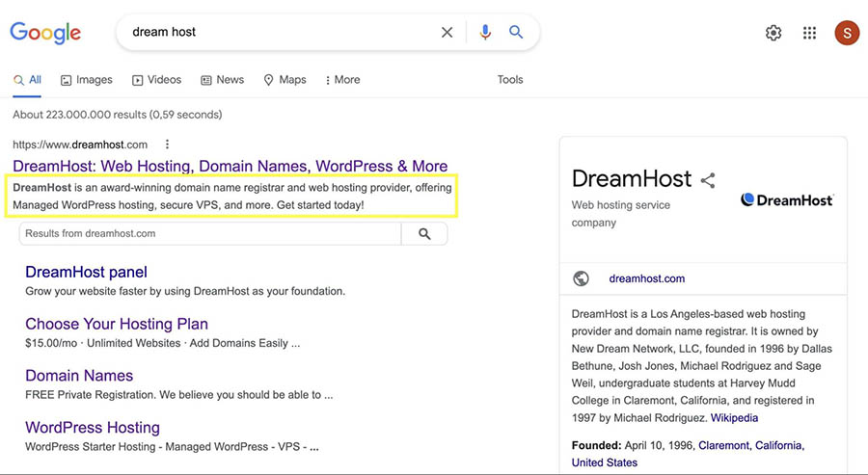The width and height of the screenshot is (868, 475).
Task: Clear the search box with X icon
Action: [x=447, y=33]
